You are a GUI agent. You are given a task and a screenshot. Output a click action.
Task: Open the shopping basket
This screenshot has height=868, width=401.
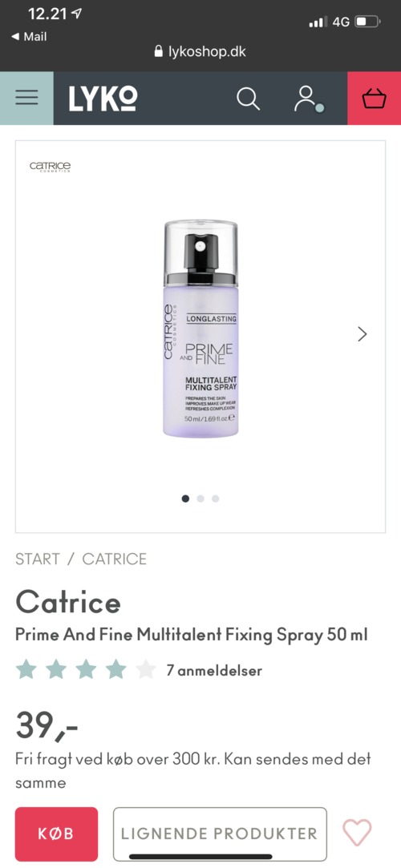tap(374, 99)
